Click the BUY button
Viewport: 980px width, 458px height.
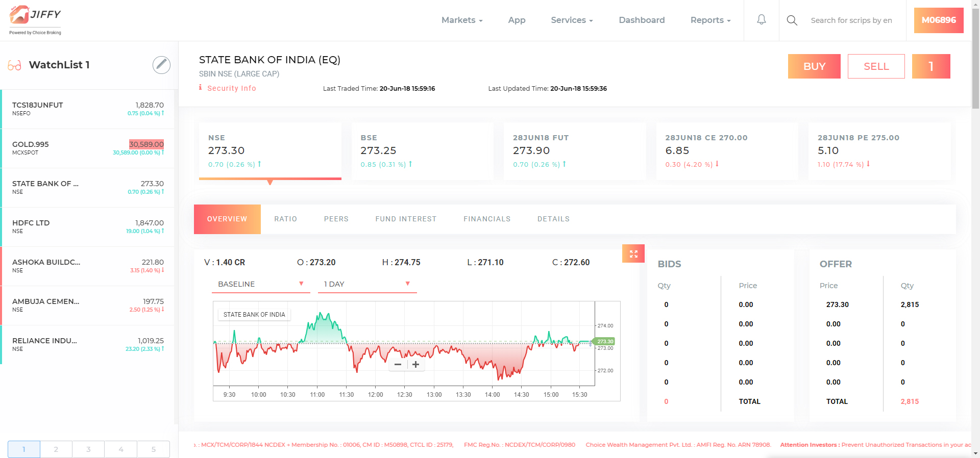pos(814,66)
